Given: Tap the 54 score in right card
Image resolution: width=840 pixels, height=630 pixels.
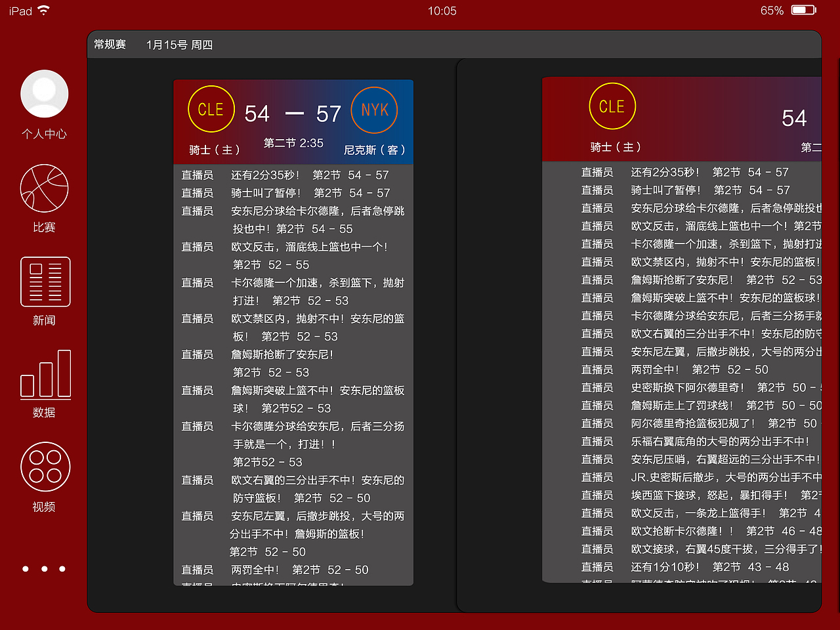Looking at the screenshot, I should (x=794, y=118).
